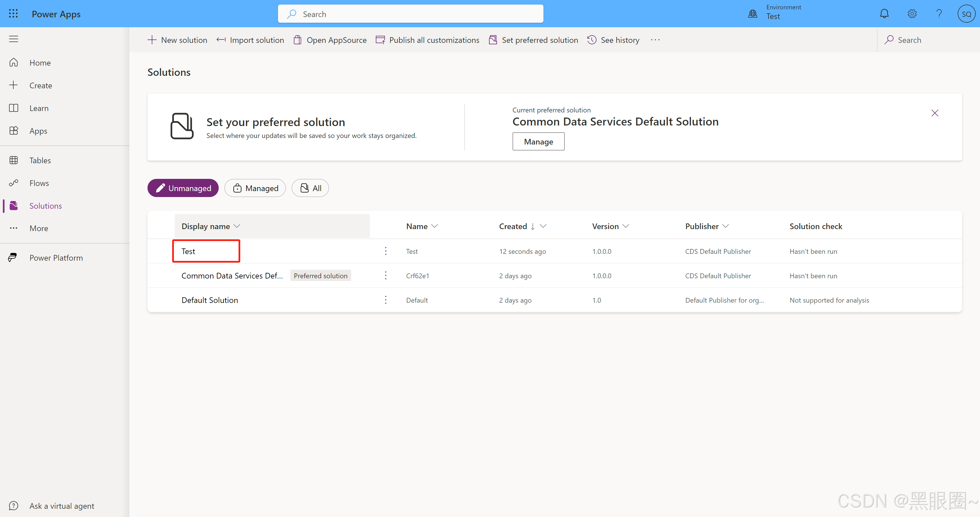Open the More sidebar menu
Image resolution: width=980 pixels, height=517 pixels.
(38, 228)
